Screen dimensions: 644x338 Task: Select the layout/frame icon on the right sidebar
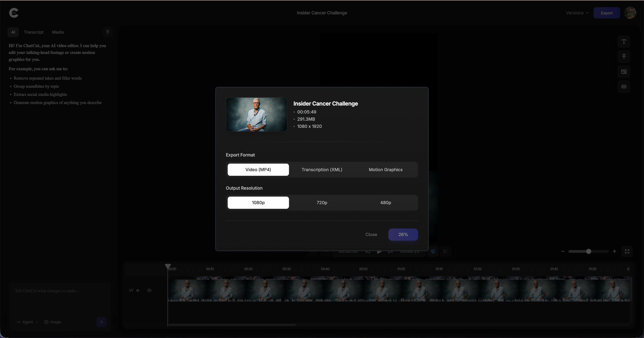pos(624,71)
